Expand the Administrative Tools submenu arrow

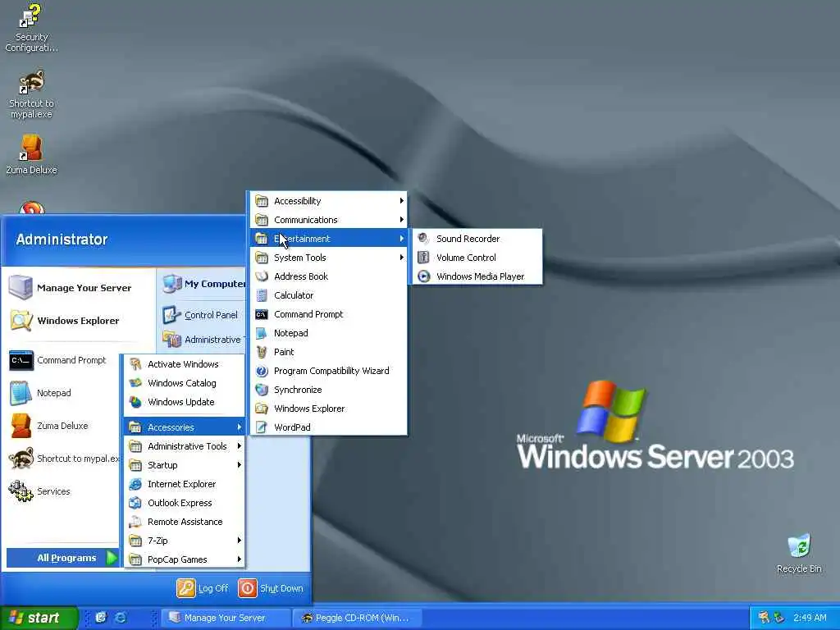pyautogui.click(x=239, y=445)
